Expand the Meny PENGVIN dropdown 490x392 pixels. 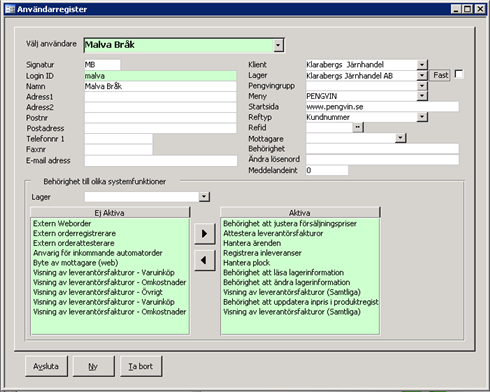coord(422,96)
